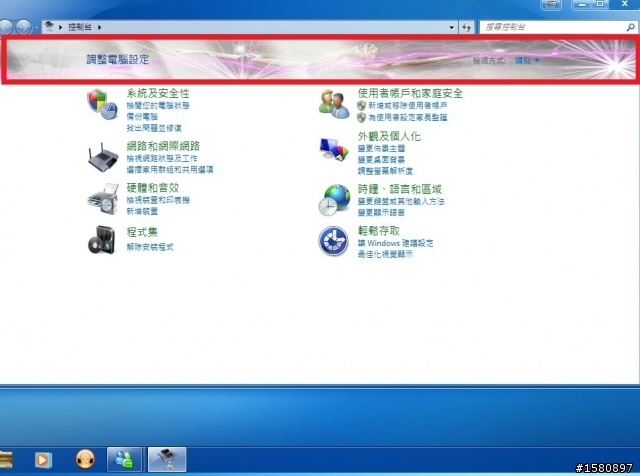Click the 選擇家用群組和共用選項 link
Viewport: 640px width, 476px height.
[170, 169]
